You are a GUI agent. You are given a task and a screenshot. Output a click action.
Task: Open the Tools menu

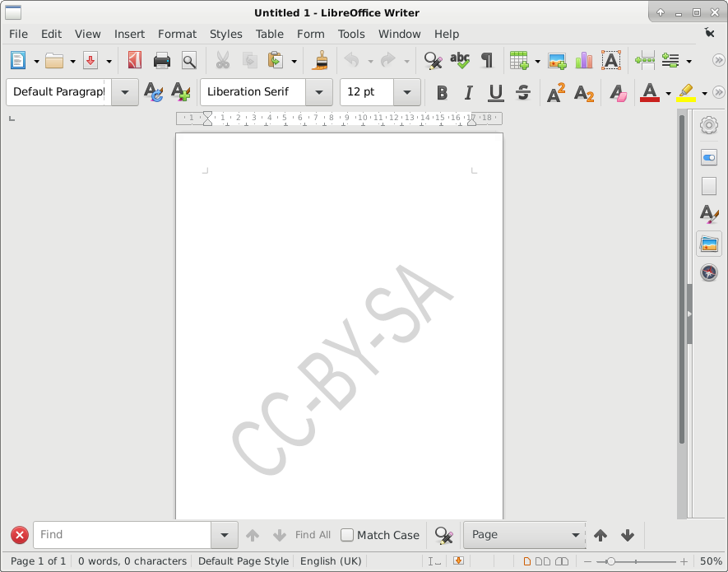pos(351,34)
